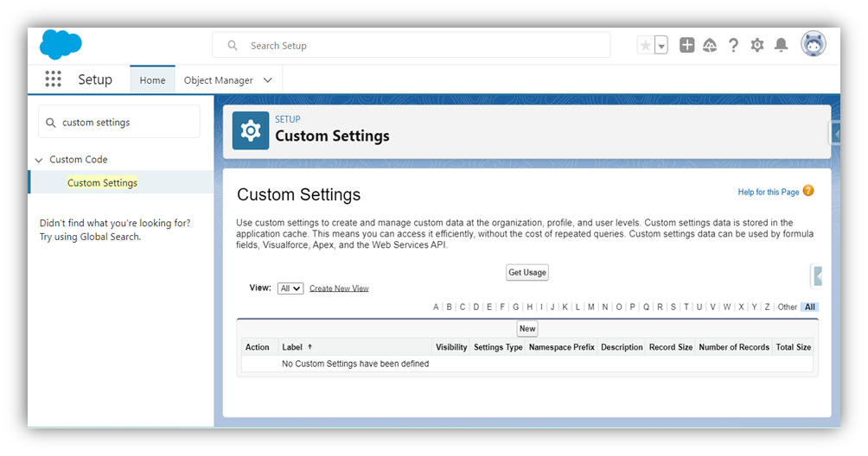Screen dimensions: 868x456
Task: Click the Total Size column header
Action: point(794,347)
